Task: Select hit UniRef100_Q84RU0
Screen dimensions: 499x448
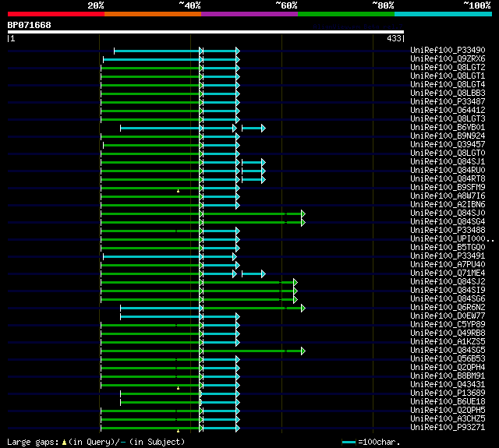Action: tap(448, 170)
